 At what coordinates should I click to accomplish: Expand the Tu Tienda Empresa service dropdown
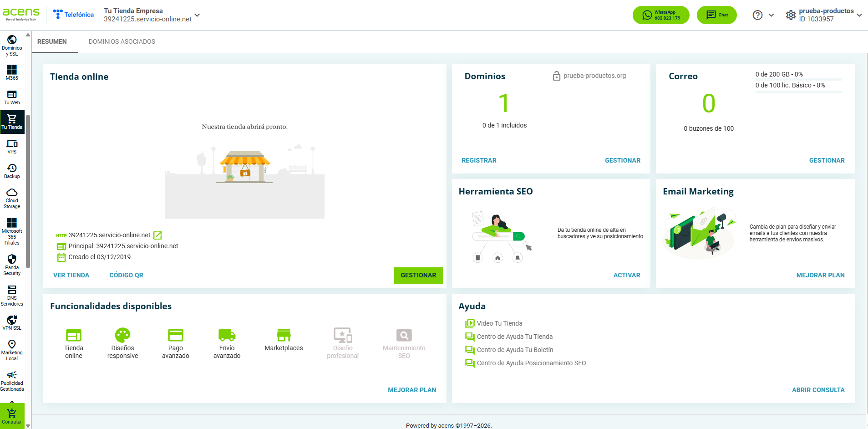pyautogui.click(x=197, y=15)
